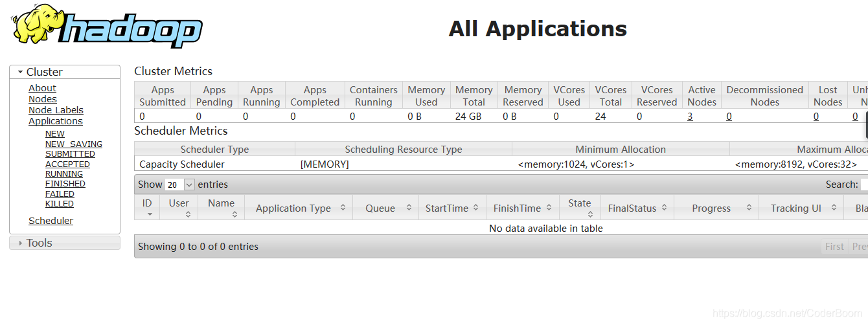Click the Scheduling Resource Type header

pyautogui.click(x=404, y=150)
